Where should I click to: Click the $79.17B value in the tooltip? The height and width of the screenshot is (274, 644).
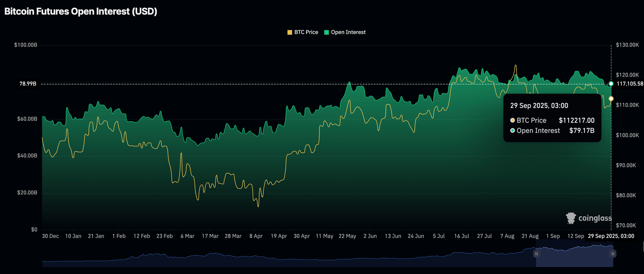(582, 131)
